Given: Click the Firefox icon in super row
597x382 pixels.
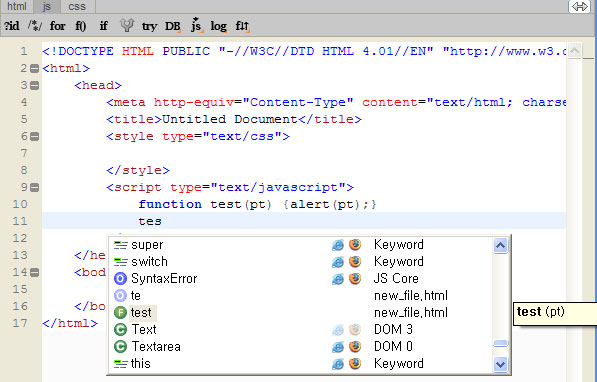Looking at the screenshot, I should (355, 245).
